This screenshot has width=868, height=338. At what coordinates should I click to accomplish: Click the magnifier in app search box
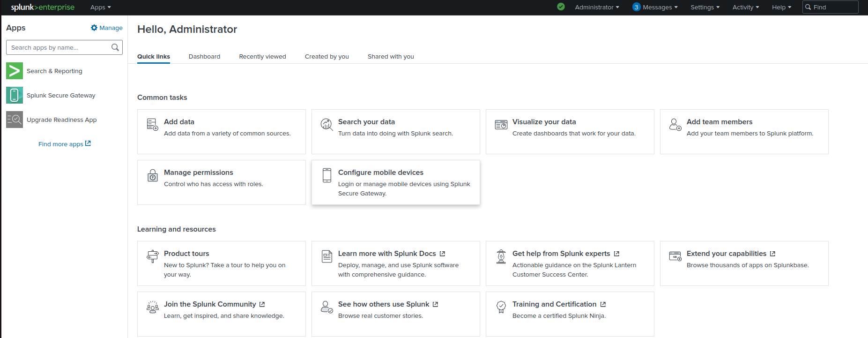tap(115, 47)
